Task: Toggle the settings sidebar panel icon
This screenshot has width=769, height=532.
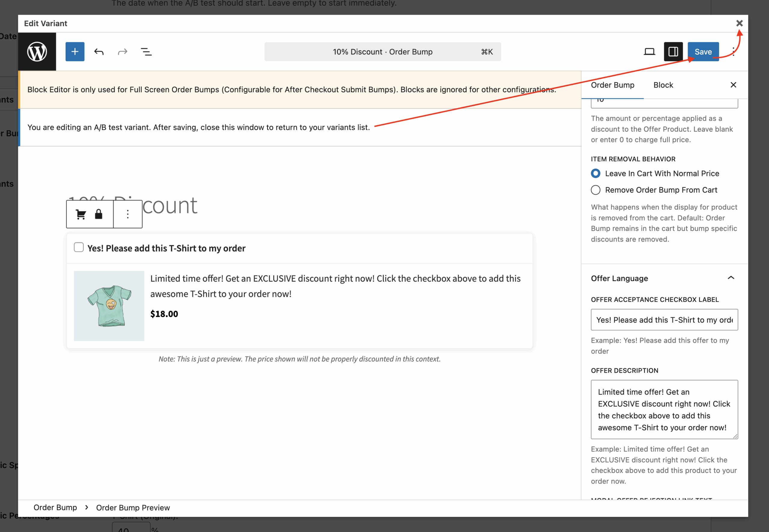Action: (673, 52)
